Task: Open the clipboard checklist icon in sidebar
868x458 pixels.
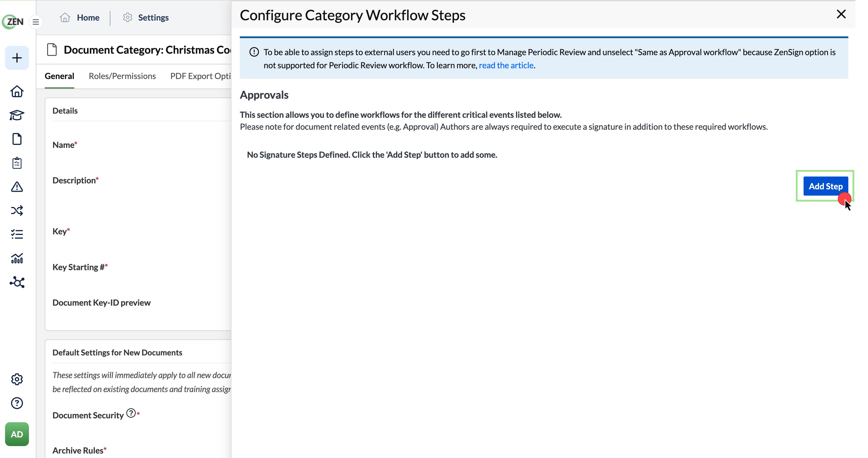Action: [x=17, y=163]
